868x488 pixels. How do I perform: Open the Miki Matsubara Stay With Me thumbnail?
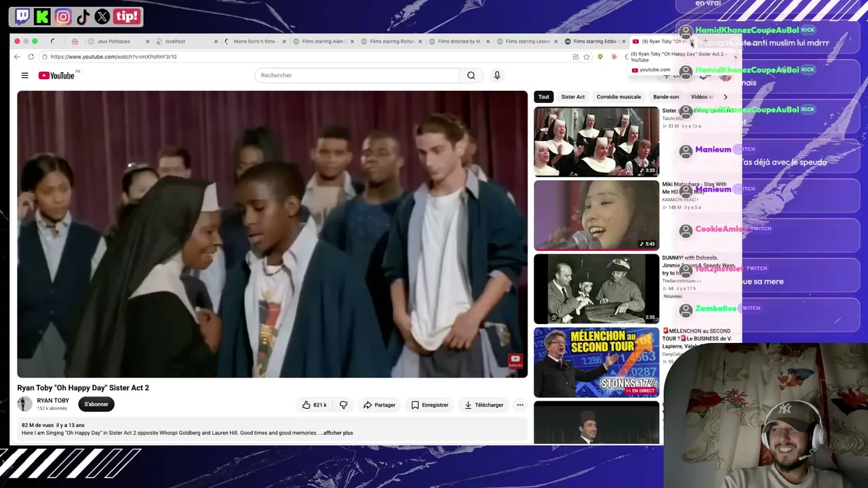coord(596,216)
